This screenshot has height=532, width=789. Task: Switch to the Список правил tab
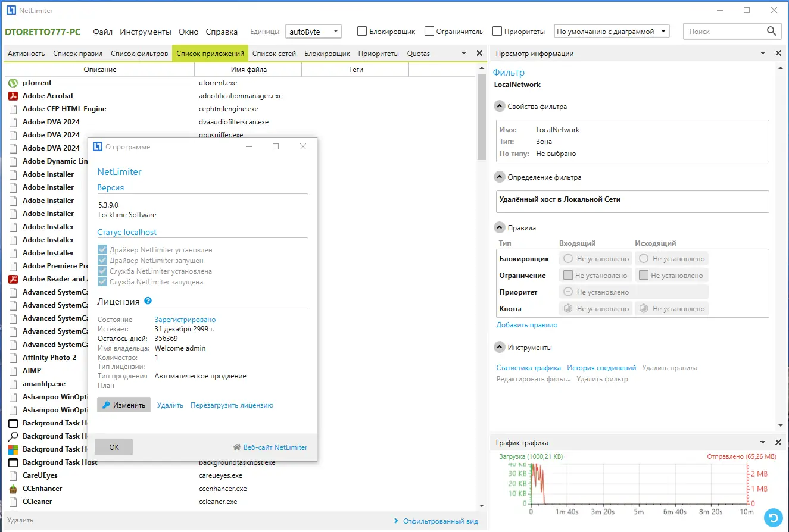pyautogui.click(x=78, y=54)
